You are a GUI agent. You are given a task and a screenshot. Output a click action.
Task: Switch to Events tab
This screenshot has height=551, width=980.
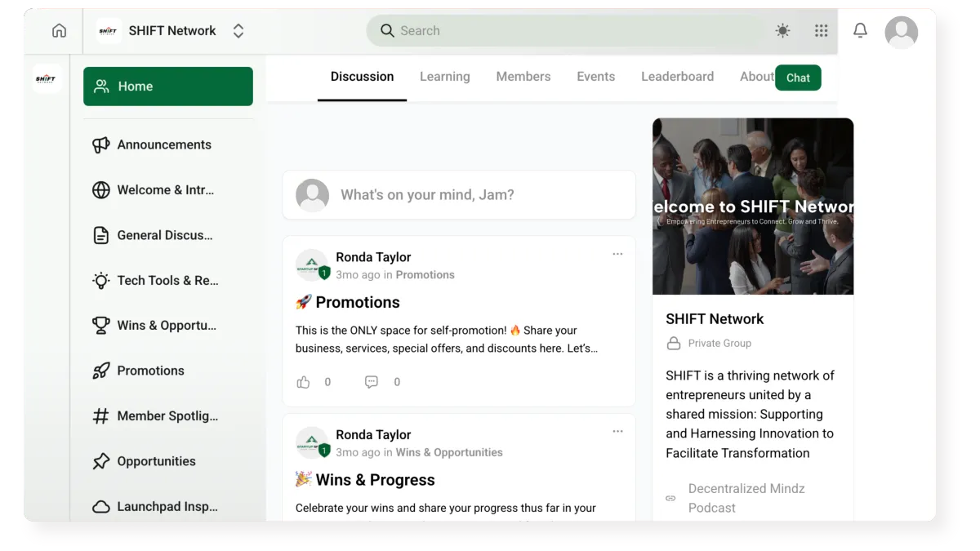(x=596, y=77)
